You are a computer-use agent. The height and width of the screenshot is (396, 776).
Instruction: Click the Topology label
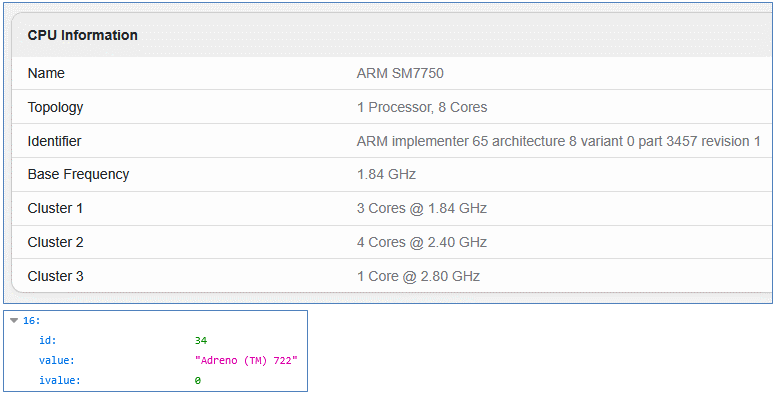tap(55, 107)
